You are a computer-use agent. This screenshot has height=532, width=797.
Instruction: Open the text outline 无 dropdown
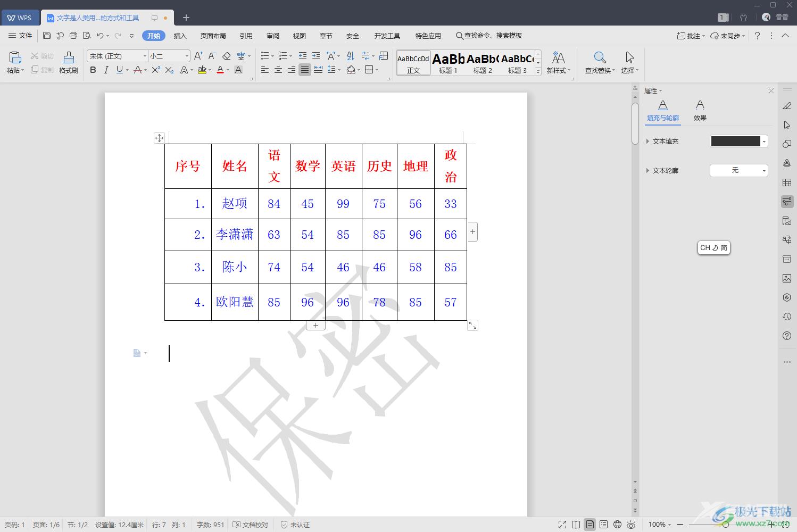[x=738, y=170]
